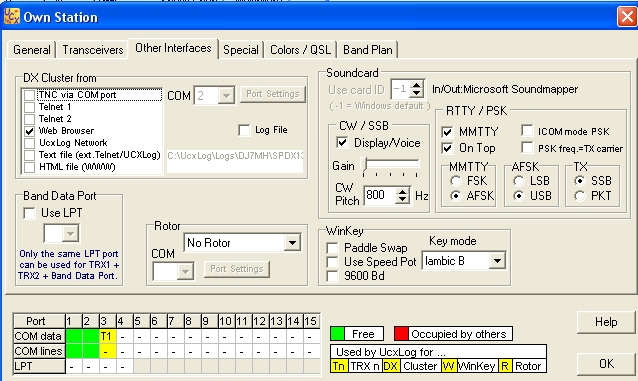
Task: Click the yellow W WinKey legend marker
Action: (x=448, y=366)
